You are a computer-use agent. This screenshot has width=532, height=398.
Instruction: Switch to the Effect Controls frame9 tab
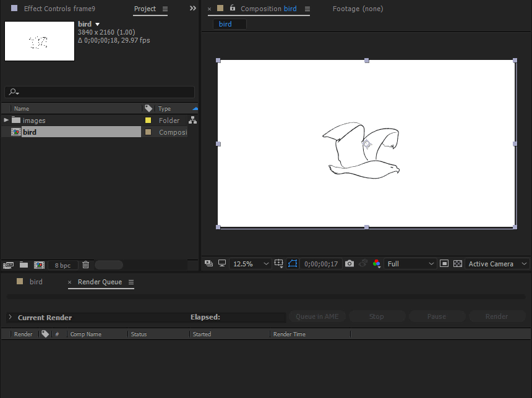click(59, 9)
